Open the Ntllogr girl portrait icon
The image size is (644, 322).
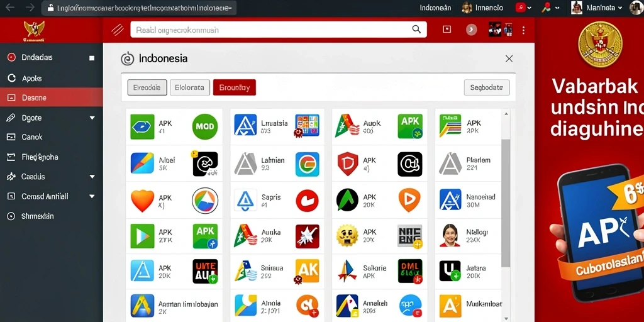tap(450, 235)
